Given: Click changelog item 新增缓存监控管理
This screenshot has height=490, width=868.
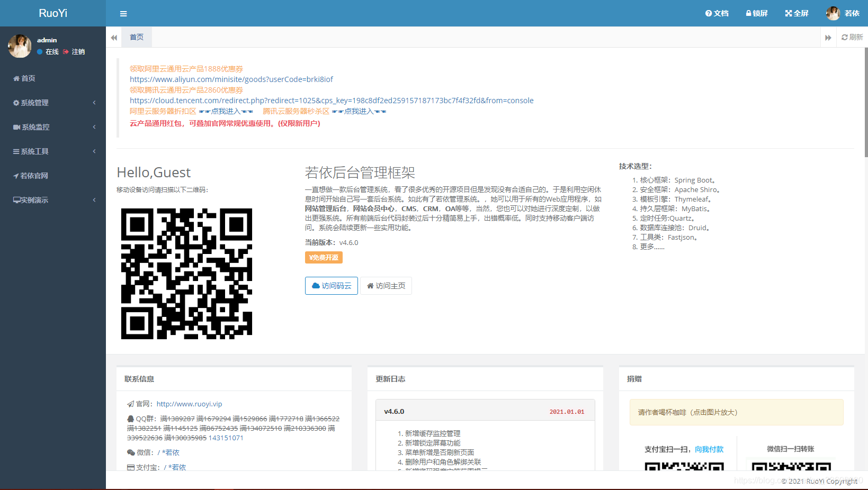Looking at the screenshot, I should (433, 433).
